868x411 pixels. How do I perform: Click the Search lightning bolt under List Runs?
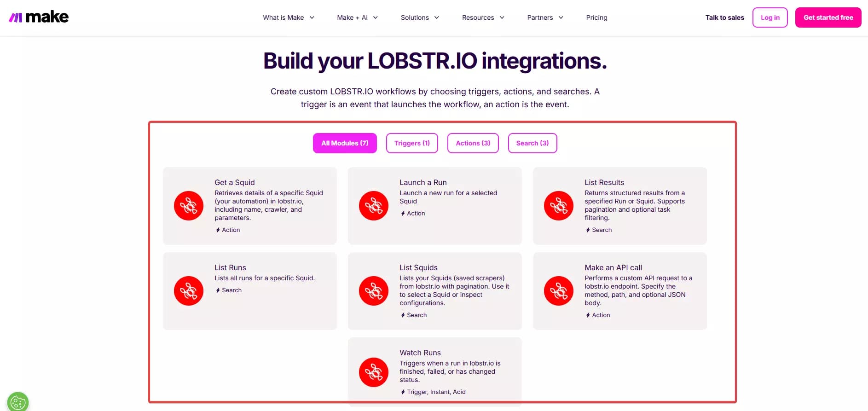point(218,290)
